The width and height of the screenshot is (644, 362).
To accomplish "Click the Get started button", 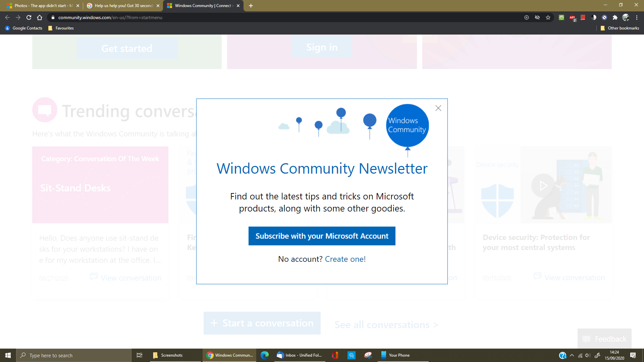I will [x=127, y=48].
